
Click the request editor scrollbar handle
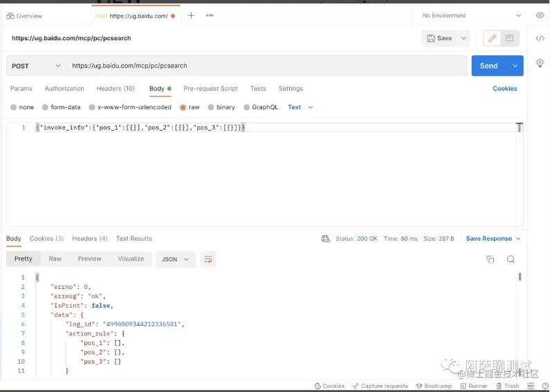coord(520,128)
